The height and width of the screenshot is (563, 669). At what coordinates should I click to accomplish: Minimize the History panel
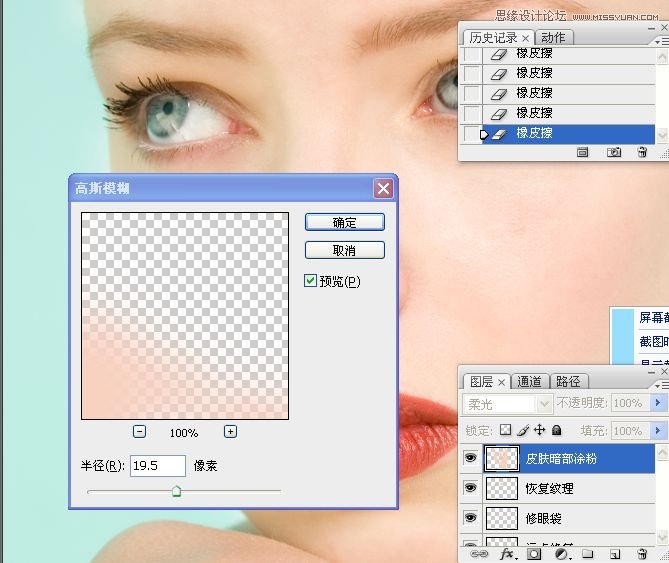click(x=651, y=28)
